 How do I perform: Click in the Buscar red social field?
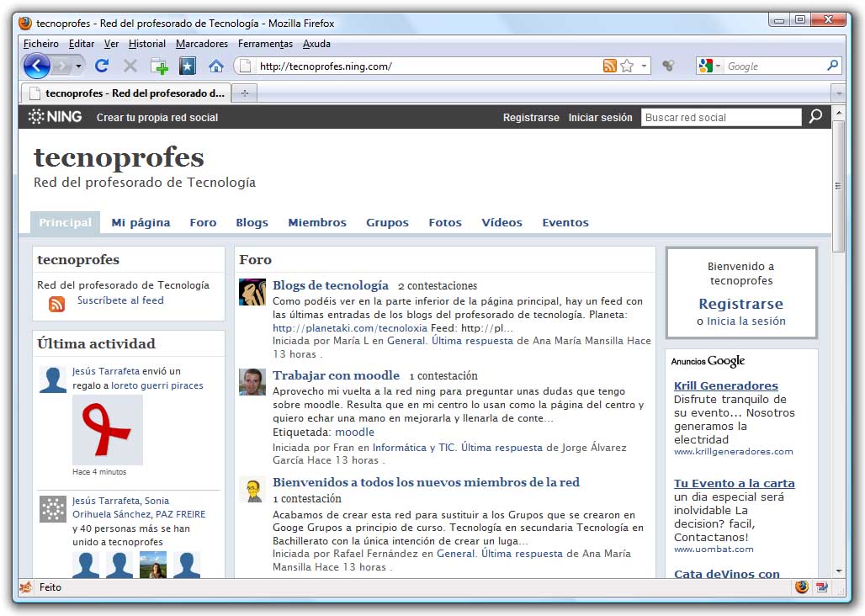(x=721, y=117)
